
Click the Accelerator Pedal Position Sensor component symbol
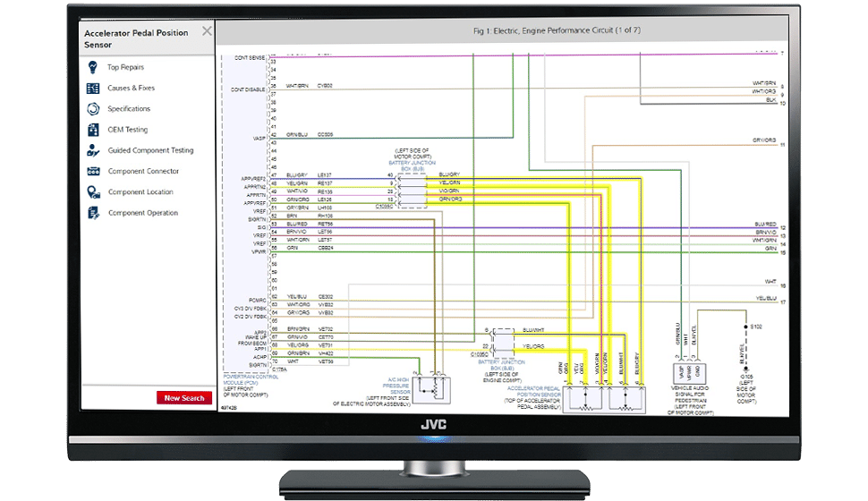604,399
